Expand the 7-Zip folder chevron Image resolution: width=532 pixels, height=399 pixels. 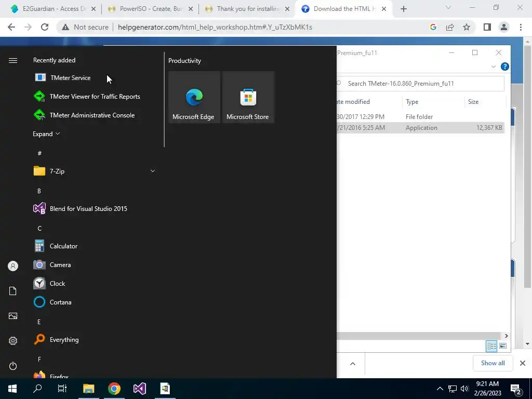153,171
